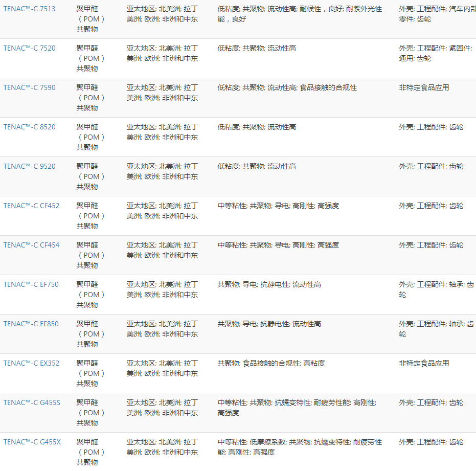Click the features text in the EX352 row

coord(271,364)
